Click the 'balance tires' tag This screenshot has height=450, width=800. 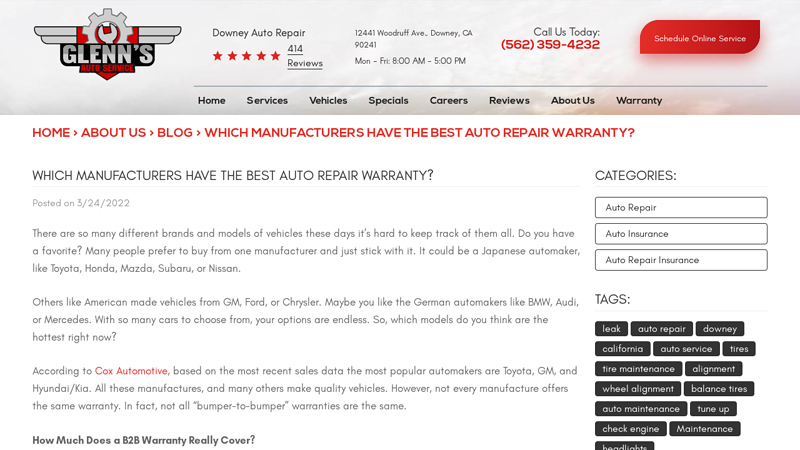click(x=719, y=389)
